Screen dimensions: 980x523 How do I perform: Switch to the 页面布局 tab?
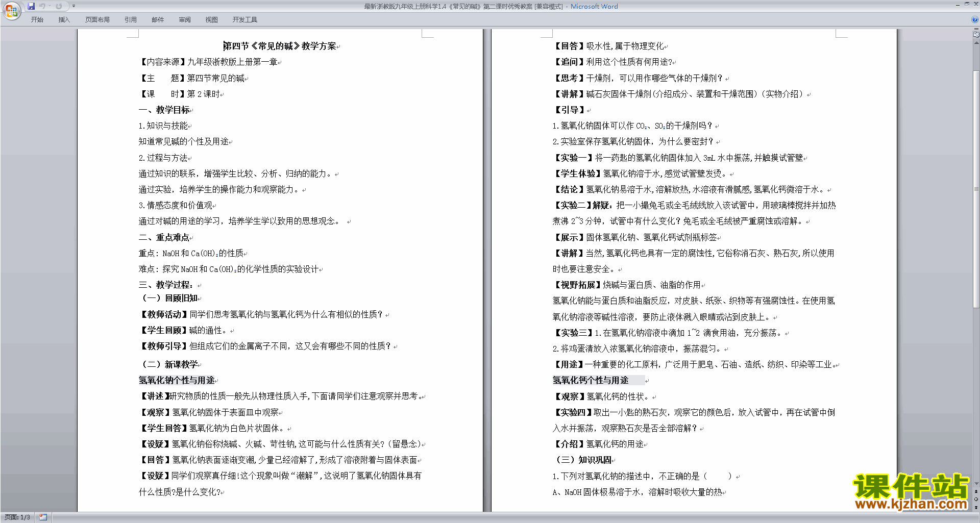pos(97,20)
